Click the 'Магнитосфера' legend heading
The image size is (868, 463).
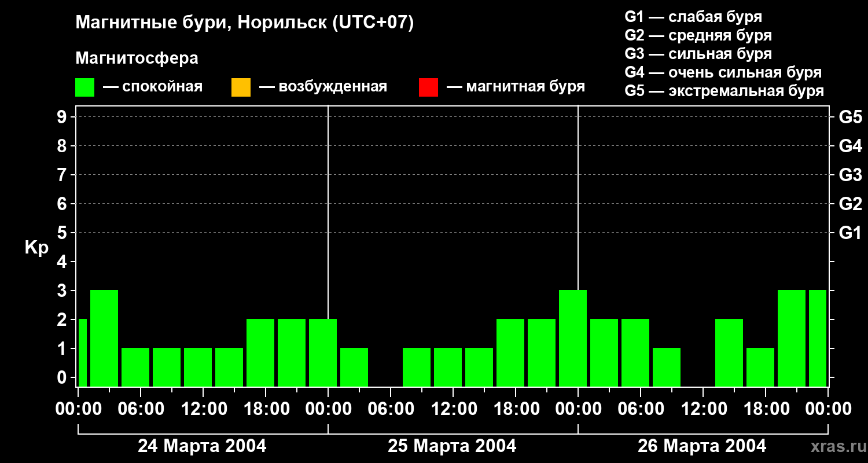[x=137, y=58]
